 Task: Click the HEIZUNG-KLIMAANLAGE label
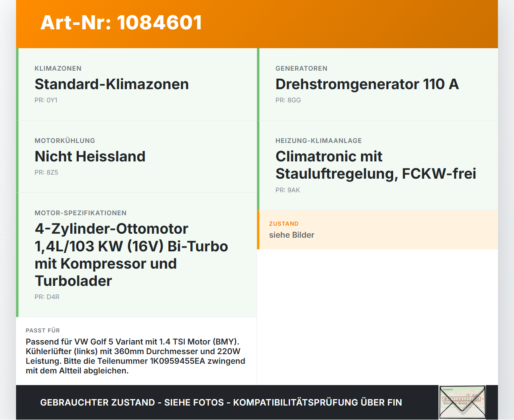[x=319, y=141]
